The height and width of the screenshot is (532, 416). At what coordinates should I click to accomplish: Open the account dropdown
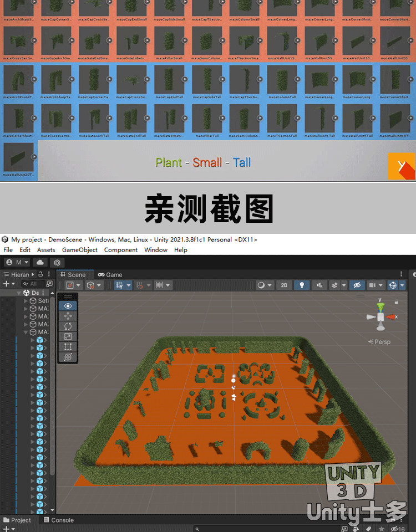click(x=17, y=262)
